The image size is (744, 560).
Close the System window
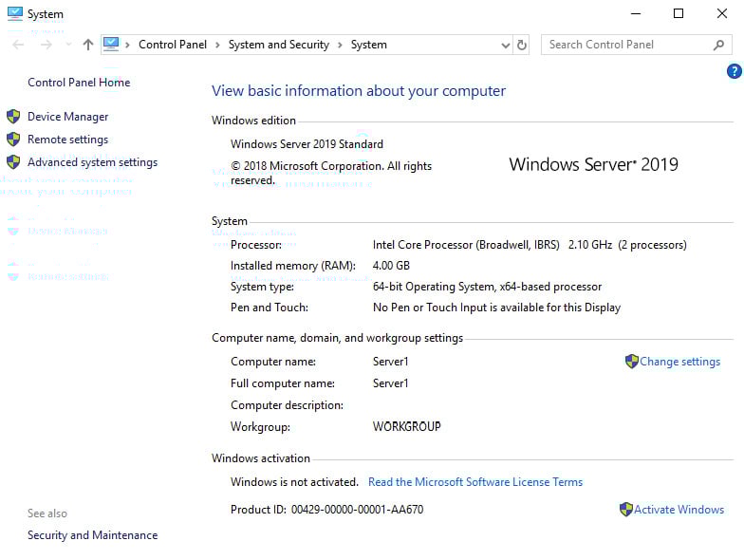721,13
